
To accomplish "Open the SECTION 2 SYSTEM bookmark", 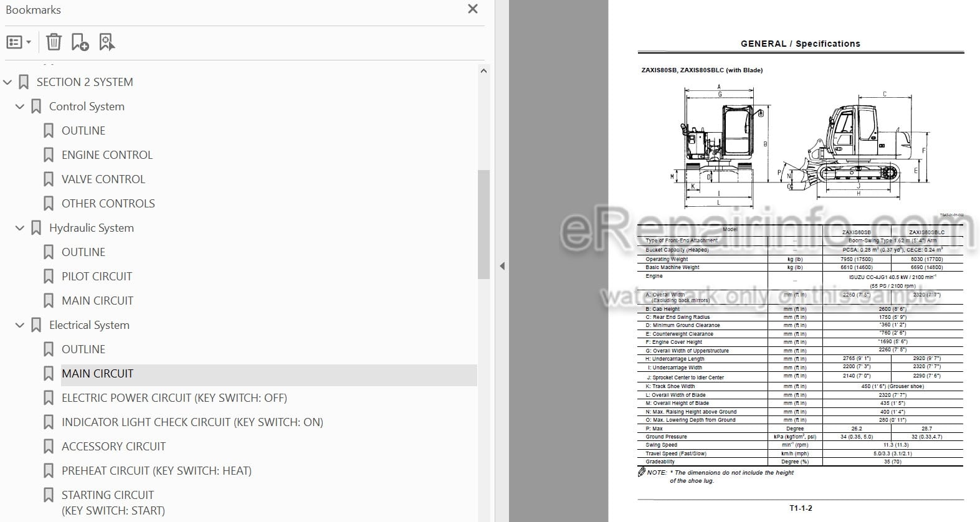I will (85, 82).
